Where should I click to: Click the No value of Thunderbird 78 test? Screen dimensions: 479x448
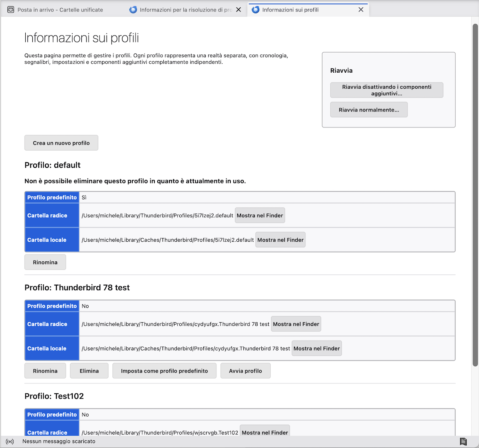pyautogui.click(x=85, y=306)
